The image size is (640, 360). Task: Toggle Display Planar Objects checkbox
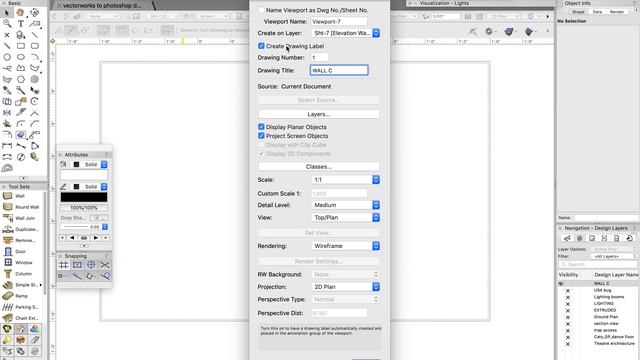tap(261, 127)
